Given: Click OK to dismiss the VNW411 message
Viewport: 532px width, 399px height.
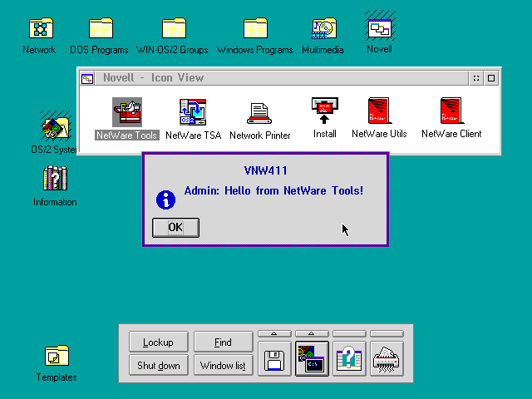Looking at the screenshot, I should 175,227.
